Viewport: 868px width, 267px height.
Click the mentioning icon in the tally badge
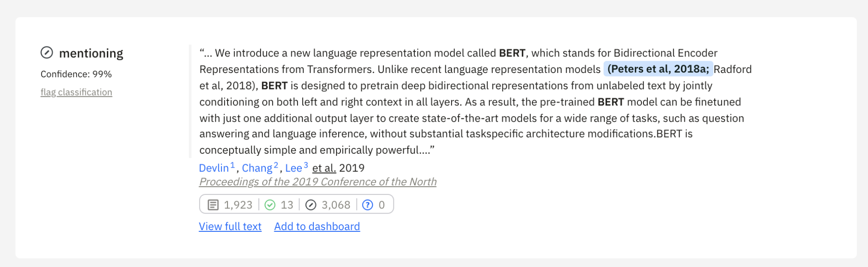point(311,205)
